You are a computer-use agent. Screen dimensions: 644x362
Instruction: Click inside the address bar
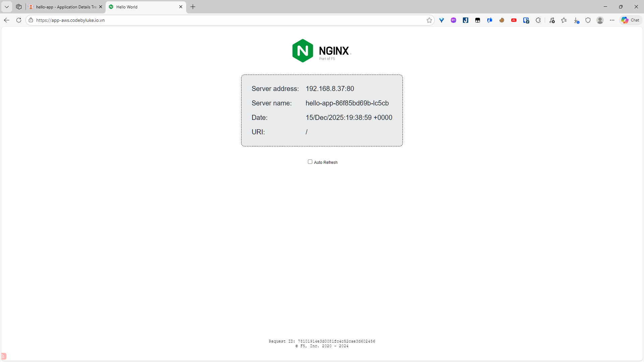pyautogui.click(x=201, y=20)
